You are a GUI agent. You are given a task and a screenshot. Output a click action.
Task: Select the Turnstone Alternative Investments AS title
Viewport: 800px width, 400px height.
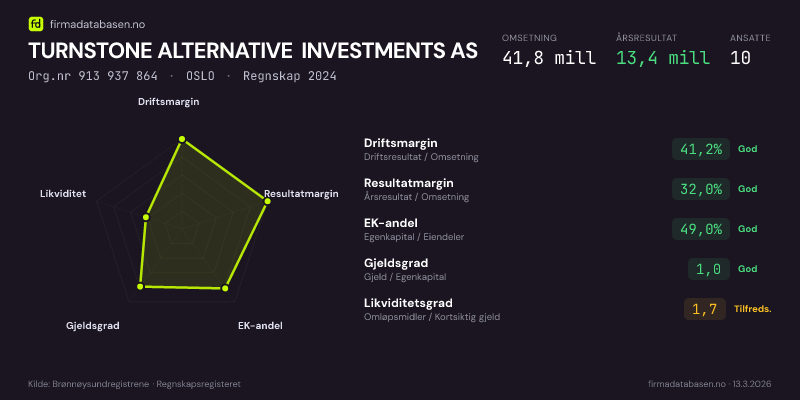[253, 51]
